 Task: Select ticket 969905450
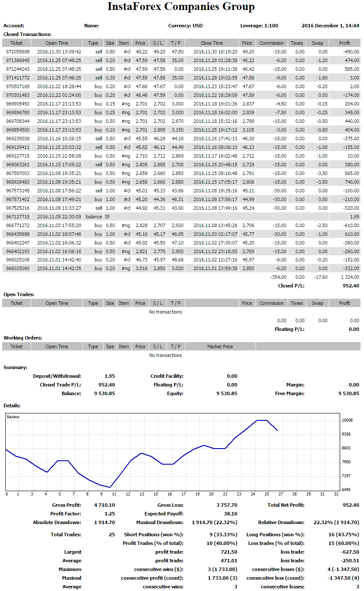[18, 104]
